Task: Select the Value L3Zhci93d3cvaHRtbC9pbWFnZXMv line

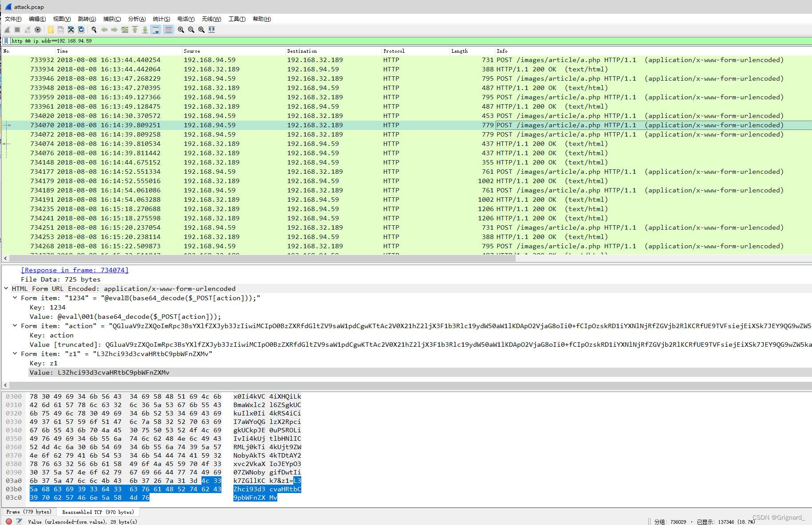Action: 420,372
